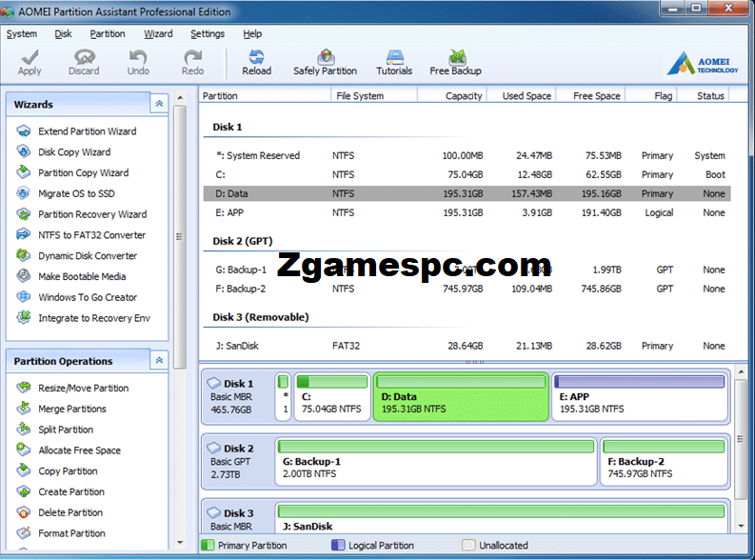
Task: Choose Split Partition operation
Action: [66, 430]
